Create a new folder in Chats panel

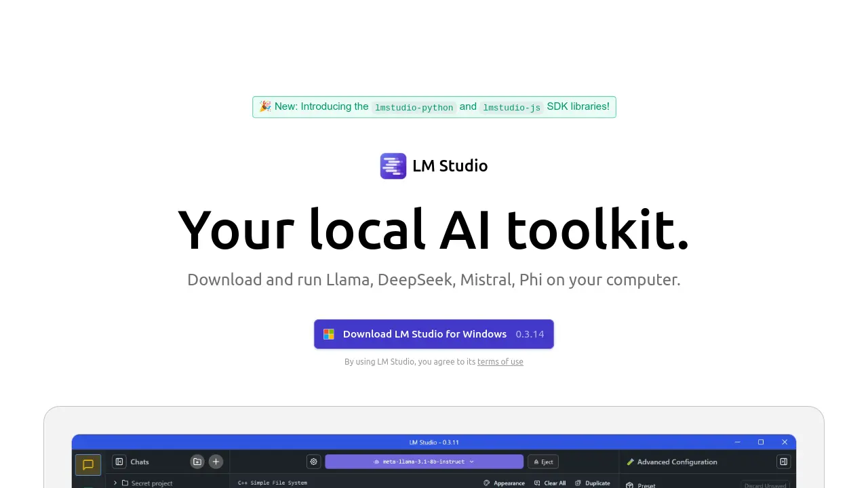(197, 462)
